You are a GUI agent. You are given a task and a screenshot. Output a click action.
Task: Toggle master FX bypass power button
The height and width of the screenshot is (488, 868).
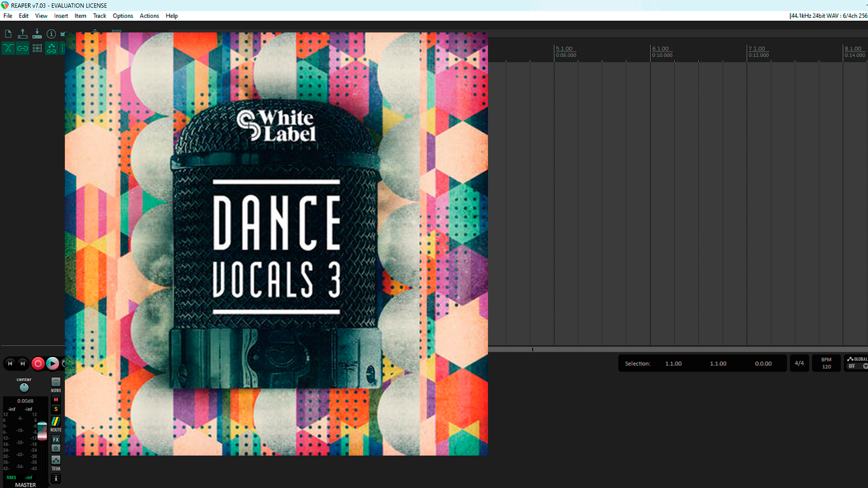[x=56, y=448]
